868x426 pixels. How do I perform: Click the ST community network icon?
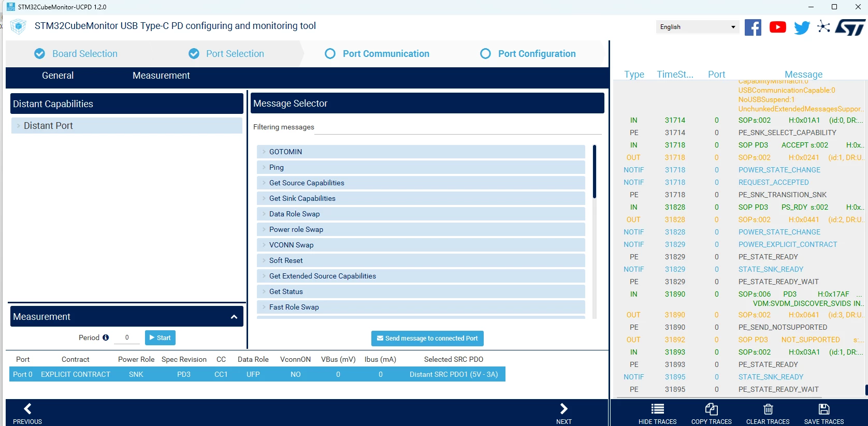coord(823,26)
